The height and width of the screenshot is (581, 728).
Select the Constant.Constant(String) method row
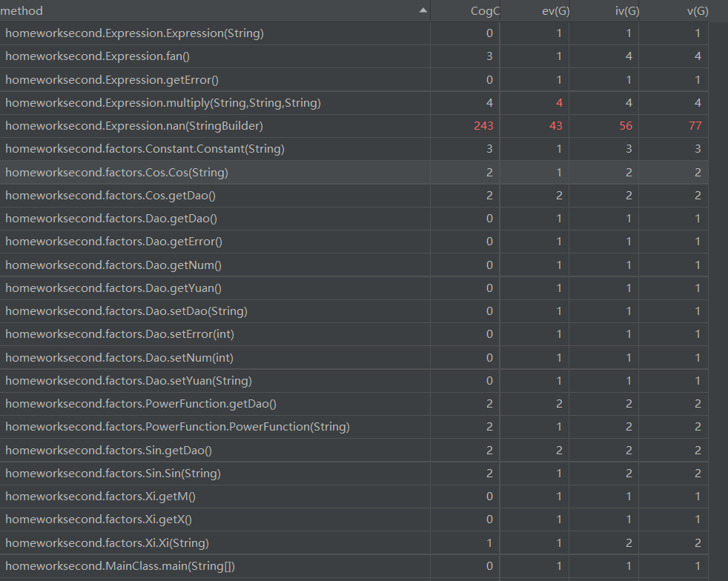[145, 149]
